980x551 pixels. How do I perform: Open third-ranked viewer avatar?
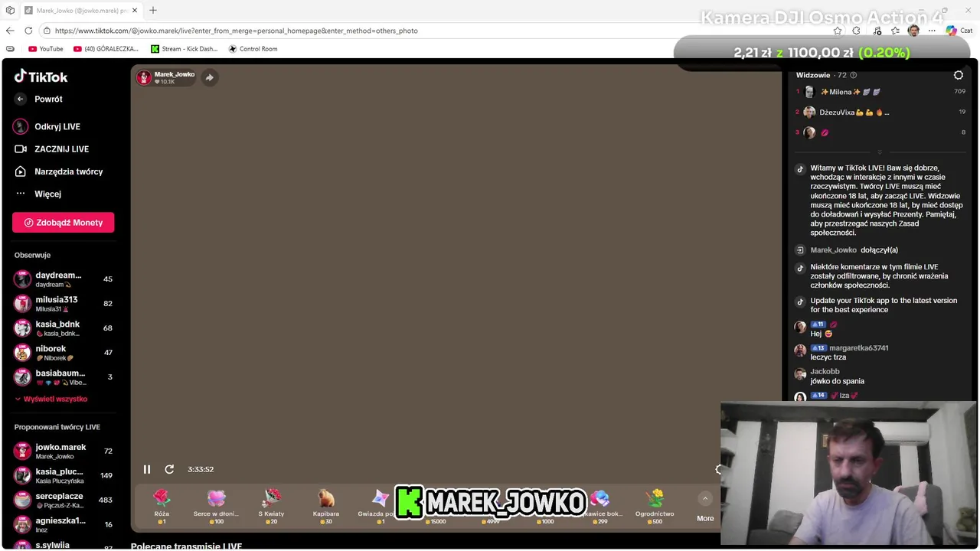point(809,132)
